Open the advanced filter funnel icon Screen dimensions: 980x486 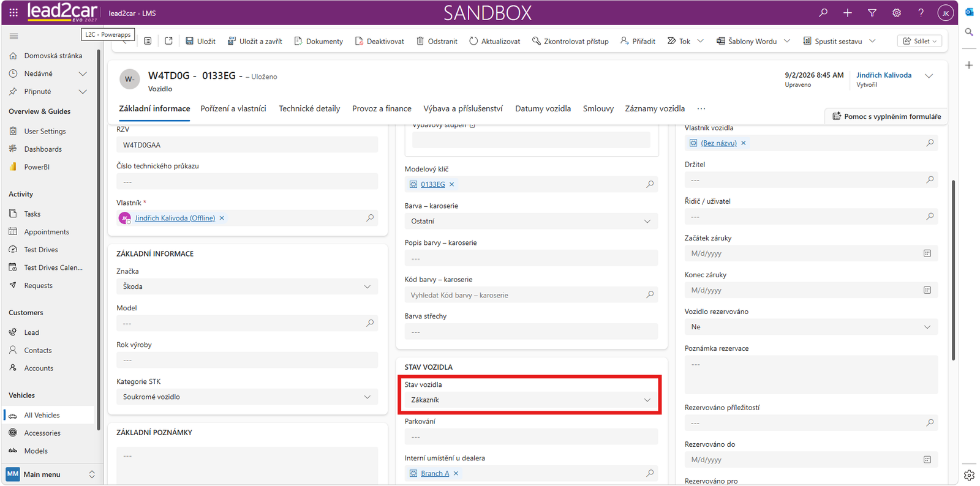coord(872,12)
